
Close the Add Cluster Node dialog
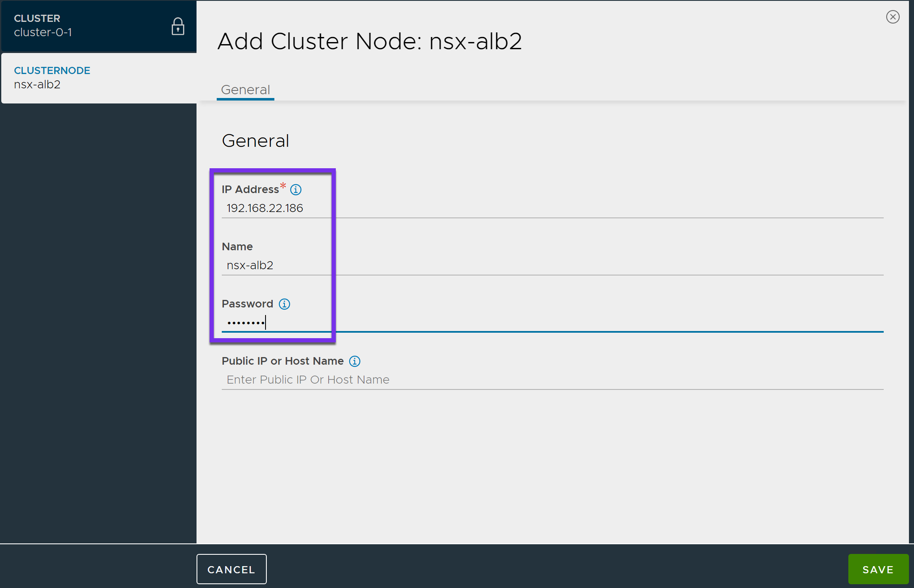893,17
